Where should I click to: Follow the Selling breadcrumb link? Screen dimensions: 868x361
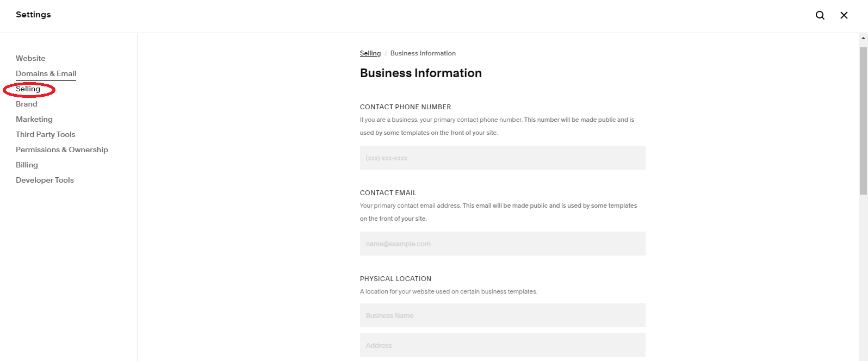click(x=370, y=53)
